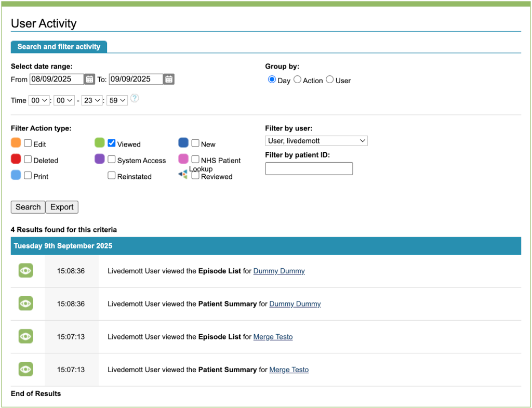Viewport: 532px width, 408px height.
Task: Click the eye icon for Merge Testo Patient Summary
Action: point(25,370)
